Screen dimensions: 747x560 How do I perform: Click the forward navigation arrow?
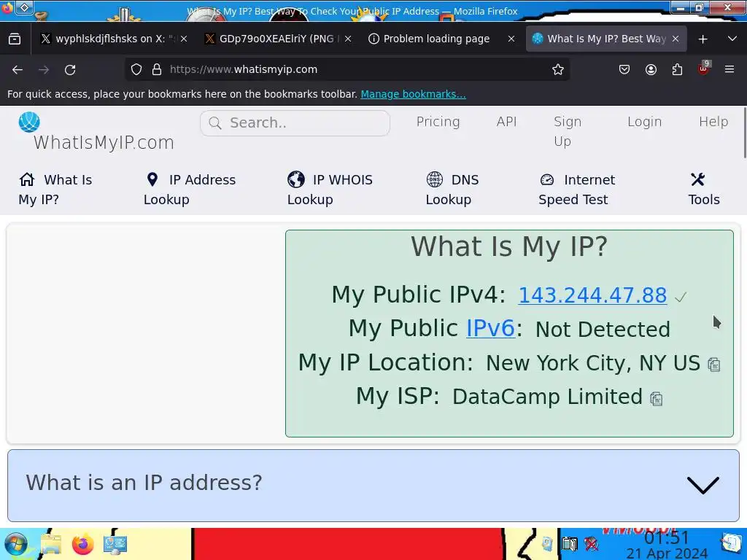coord(44,69)
